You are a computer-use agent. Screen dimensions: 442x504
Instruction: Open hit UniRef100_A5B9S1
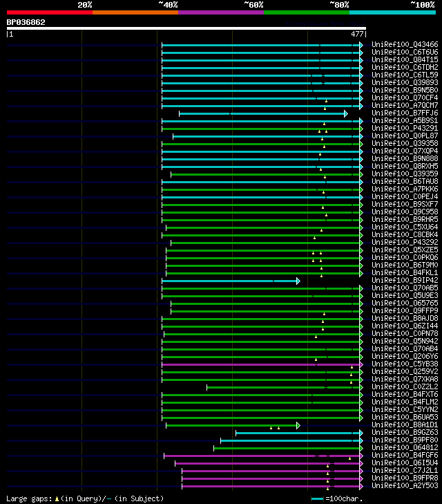405,121
